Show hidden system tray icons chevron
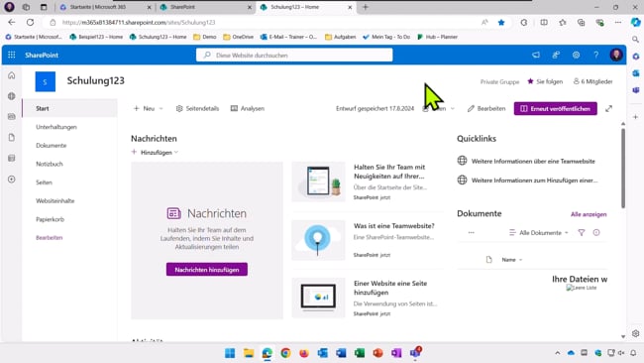 (x=558, y=353)
